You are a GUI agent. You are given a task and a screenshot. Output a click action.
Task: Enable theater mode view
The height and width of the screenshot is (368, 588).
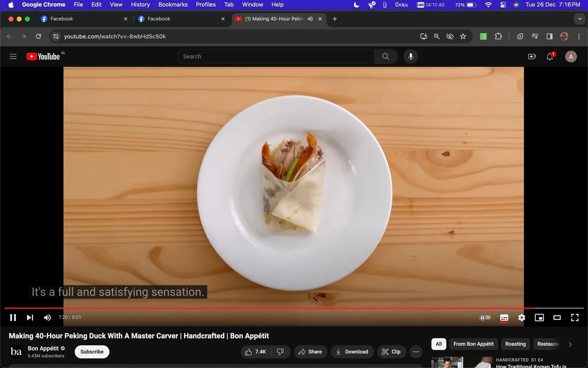[x=557, y=317]
